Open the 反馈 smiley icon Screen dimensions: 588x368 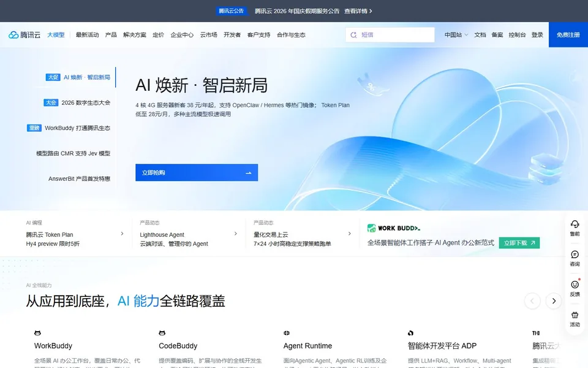[575, 284]
